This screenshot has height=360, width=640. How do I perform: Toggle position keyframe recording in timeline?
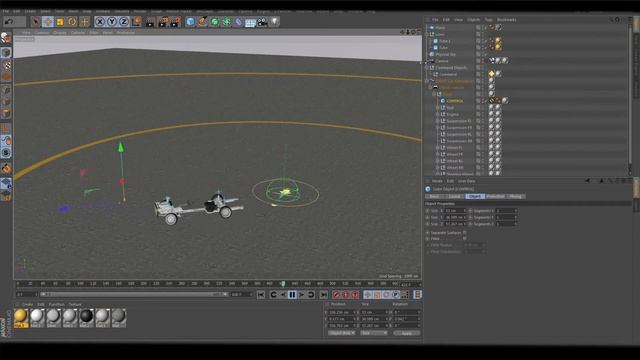click(x=368, y=295)
